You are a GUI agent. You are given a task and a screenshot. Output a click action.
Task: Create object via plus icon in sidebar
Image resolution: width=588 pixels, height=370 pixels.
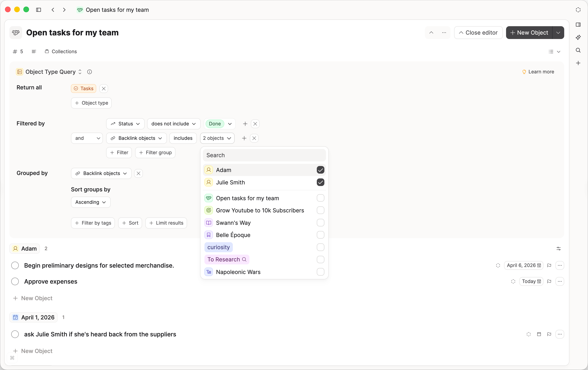pos(578,63)
